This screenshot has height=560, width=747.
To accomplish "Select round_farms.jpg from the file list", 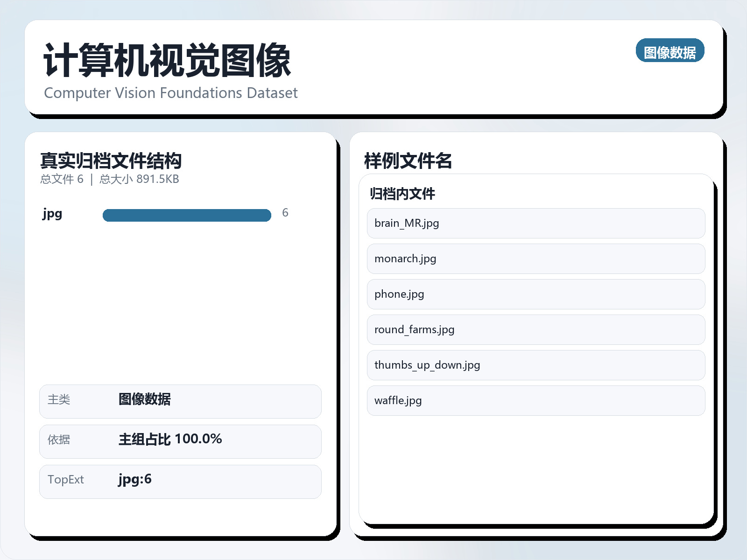I will tap(535, 329).
